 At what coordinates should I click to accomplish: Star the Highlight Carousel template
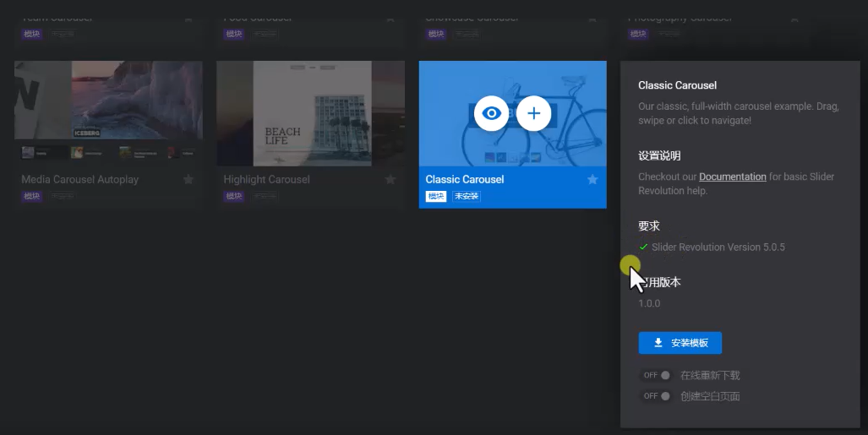(x=390, y=179)
